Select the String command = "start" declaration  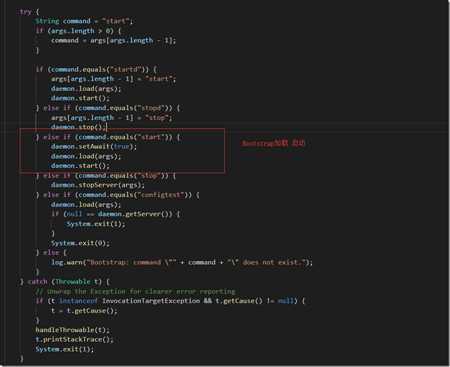click(x=84, y=21)
